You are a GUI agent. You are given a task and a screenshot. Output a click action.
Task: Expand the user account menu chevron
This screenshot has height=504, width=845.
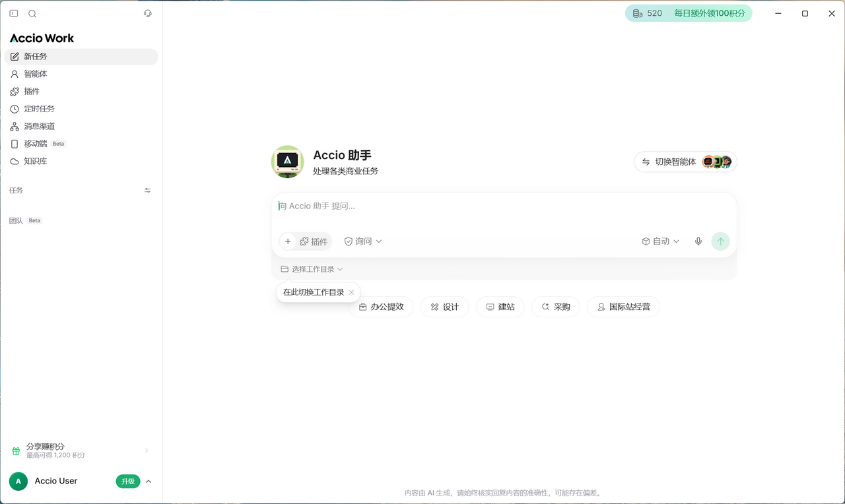pyautogui.click(x=149, y=482)
